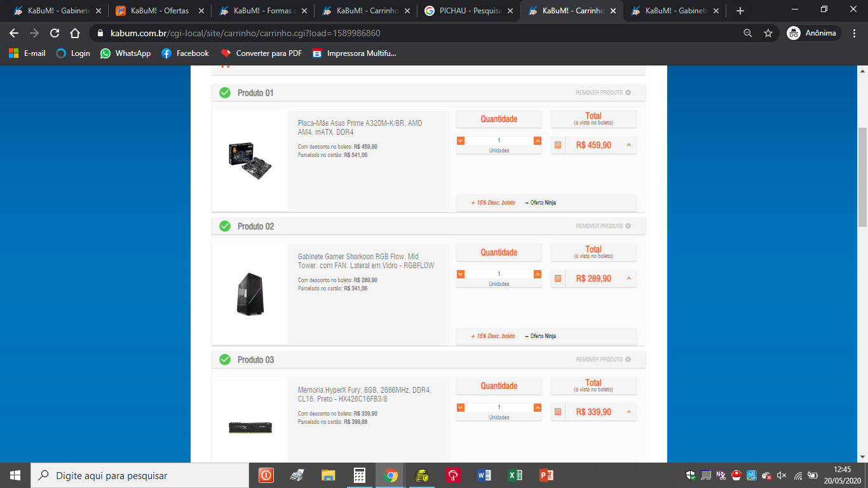
Task: Toggle the Produto 02 green checkmark
Action: pos(225,226)
